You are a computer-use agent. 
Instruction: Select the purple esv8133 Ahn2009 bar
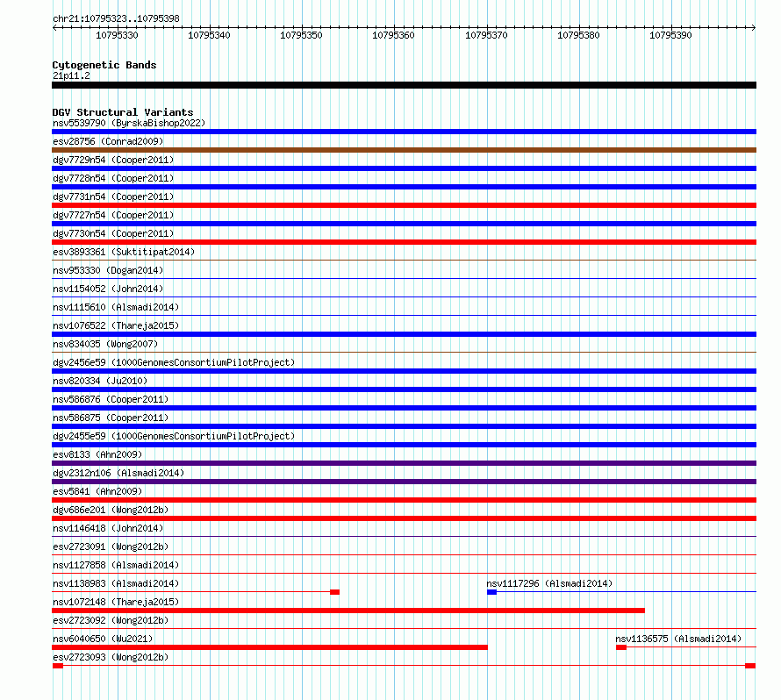coord(404,463)
